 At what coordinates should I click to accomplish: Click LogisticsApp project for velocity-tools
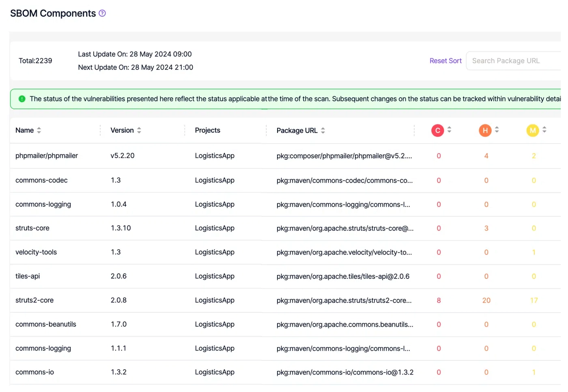[215, 252]
